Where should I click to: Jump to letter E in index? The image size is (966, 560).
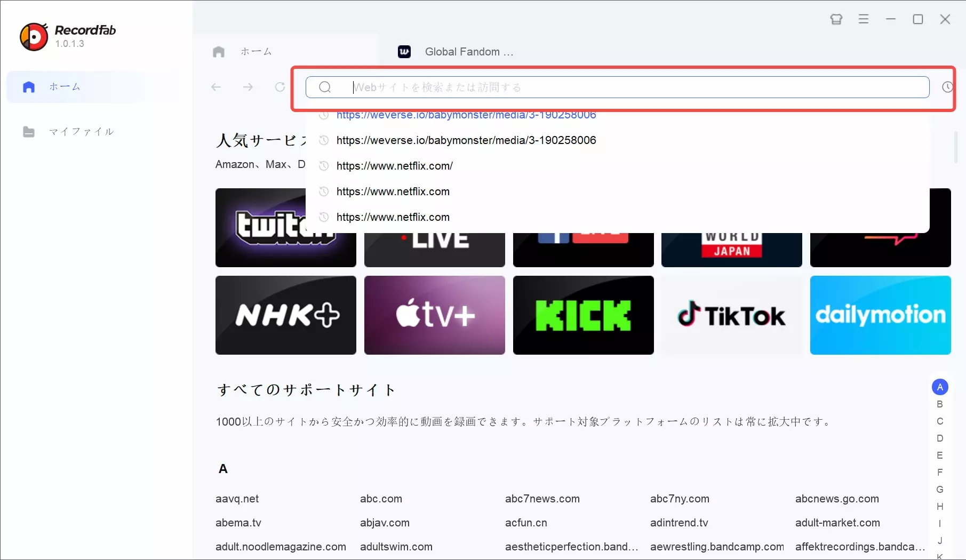point(940,455)
